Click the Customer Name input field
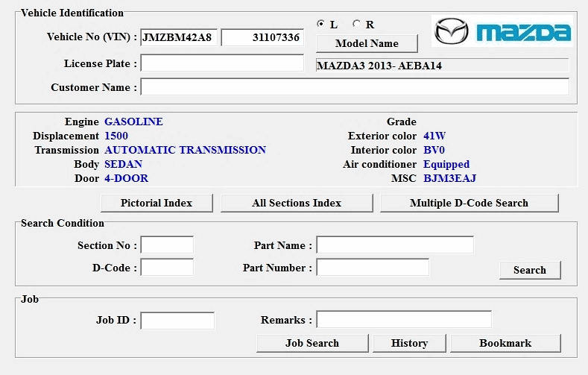Image resolution: width=588 pixels, height=375 pixels. [x=355, y=87]
